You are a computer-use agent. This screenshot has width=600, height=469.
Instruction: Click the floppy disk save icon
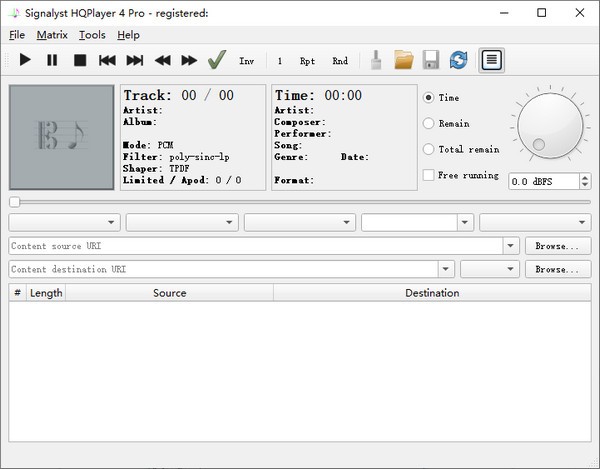tap(431, 61)
